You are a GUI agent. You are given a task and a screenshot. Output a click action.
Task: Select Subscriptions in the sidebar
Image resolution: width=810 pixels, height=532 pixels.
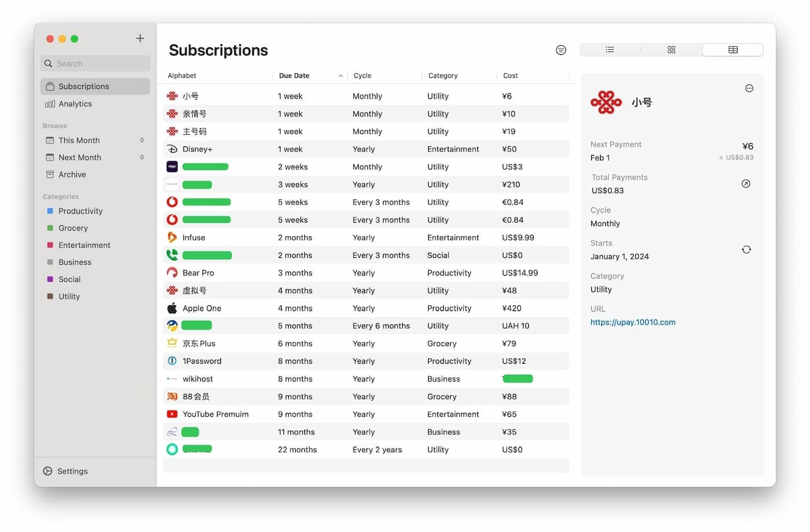[83, 86]
